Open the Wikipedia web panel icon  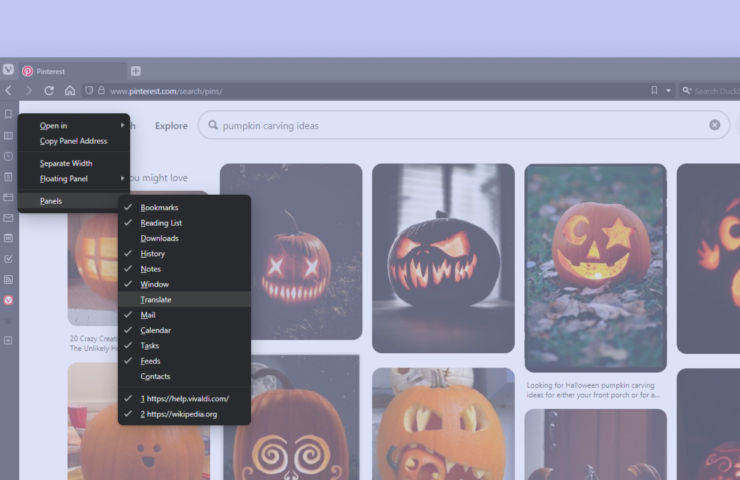[x=8, y=321]
